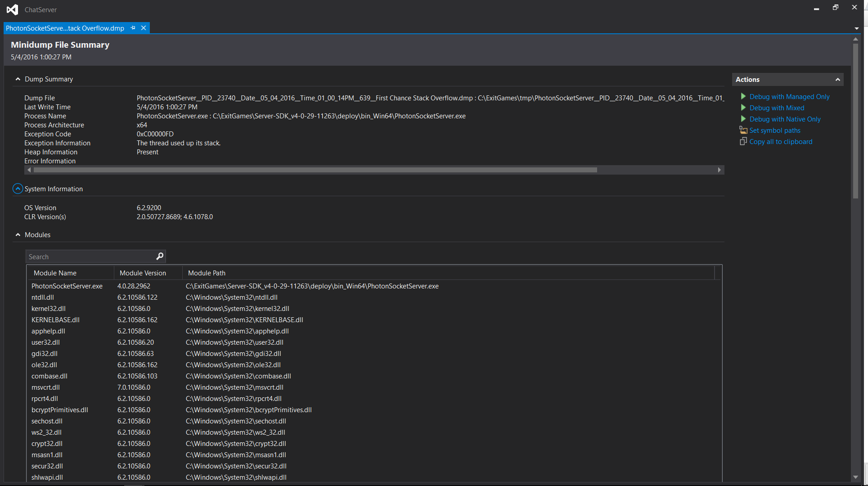Click the Visual Studio application icon
The image size is (868, 486).
click(11, 8)
